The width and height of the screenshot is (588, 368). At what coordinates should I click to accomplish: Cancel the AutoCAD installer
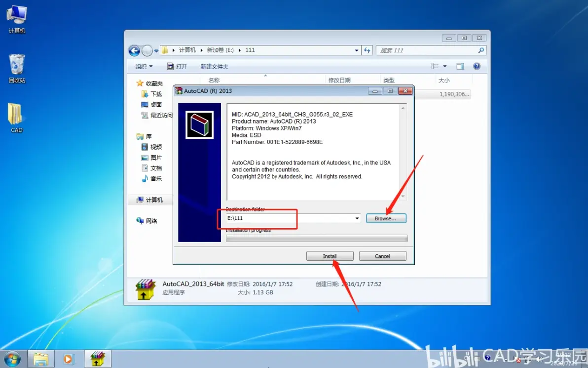point(382,256)
